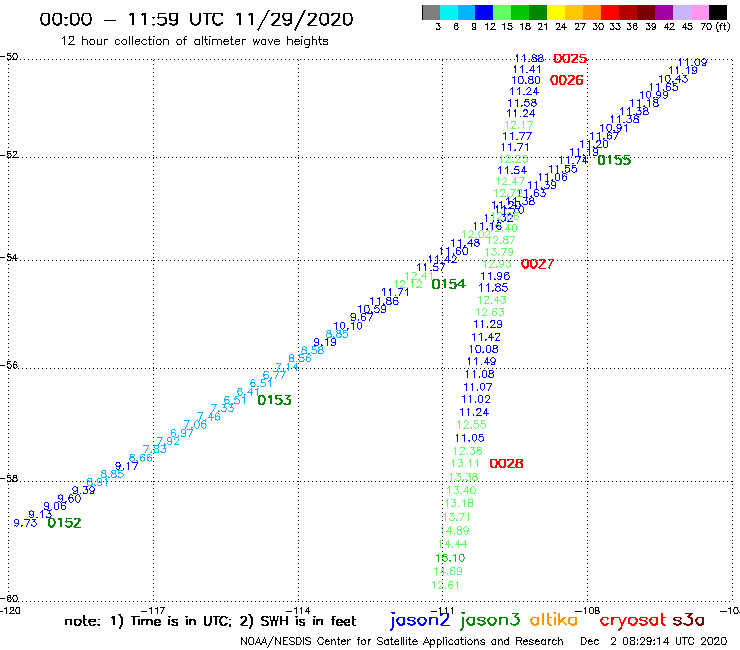The height and width of the screenshot is (650, 740).
Task: Click the longitude axis label '-114'
Action: tap(298, 611)
